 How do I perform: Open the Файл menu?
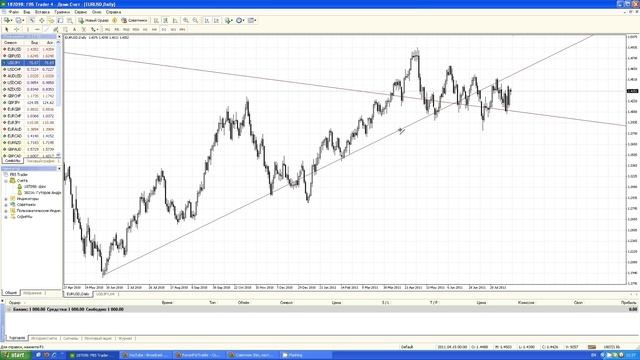point(13,12)
